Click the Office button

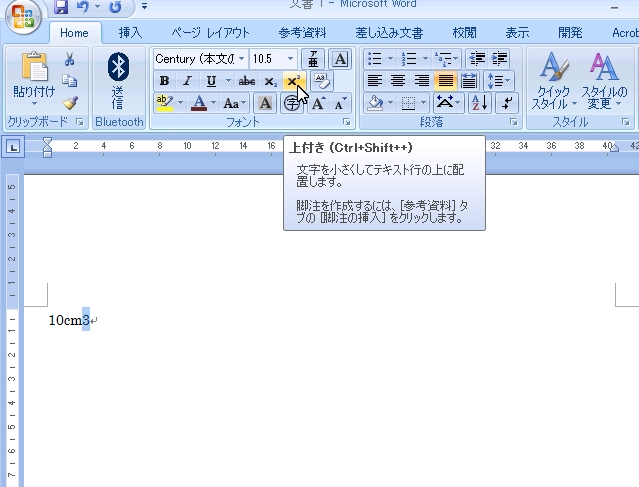point(22,17)
